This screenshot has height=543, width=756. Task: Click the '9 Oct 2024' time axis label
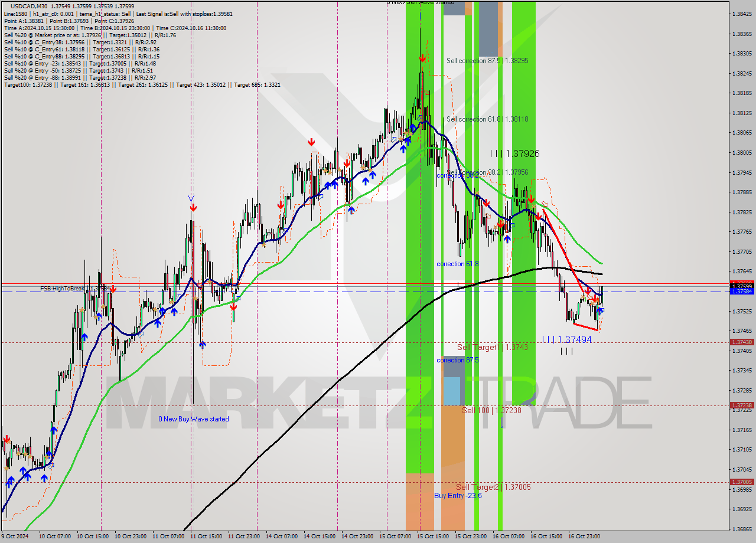(14, 537)
